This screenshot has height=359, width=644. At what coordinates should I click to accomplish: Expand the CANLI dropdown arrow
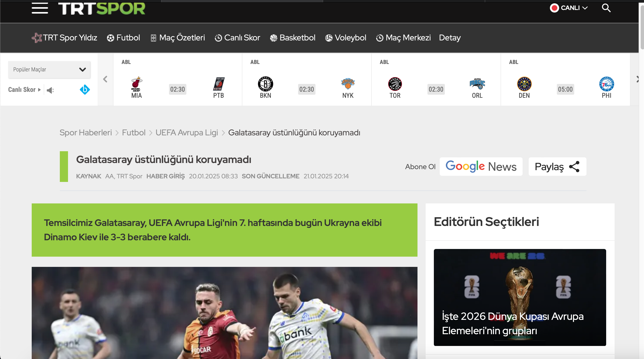(585, 8)
